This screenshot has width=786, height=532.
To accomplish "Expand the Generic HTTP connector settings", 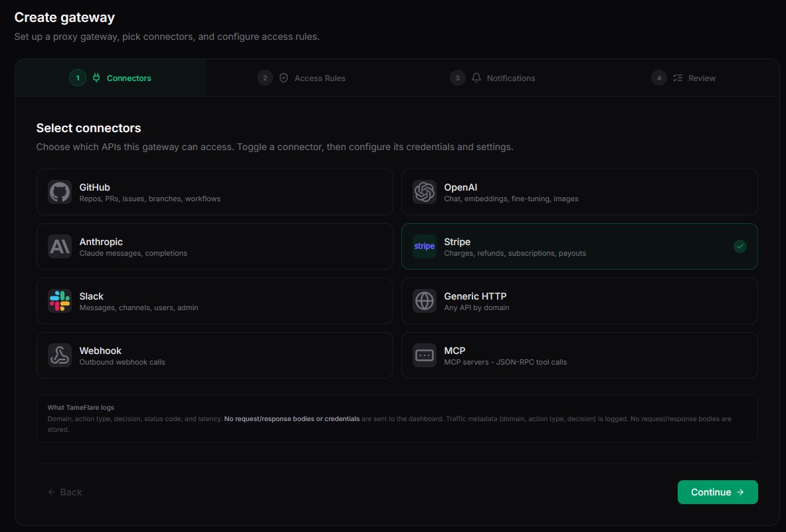I will tap(579, 301).
